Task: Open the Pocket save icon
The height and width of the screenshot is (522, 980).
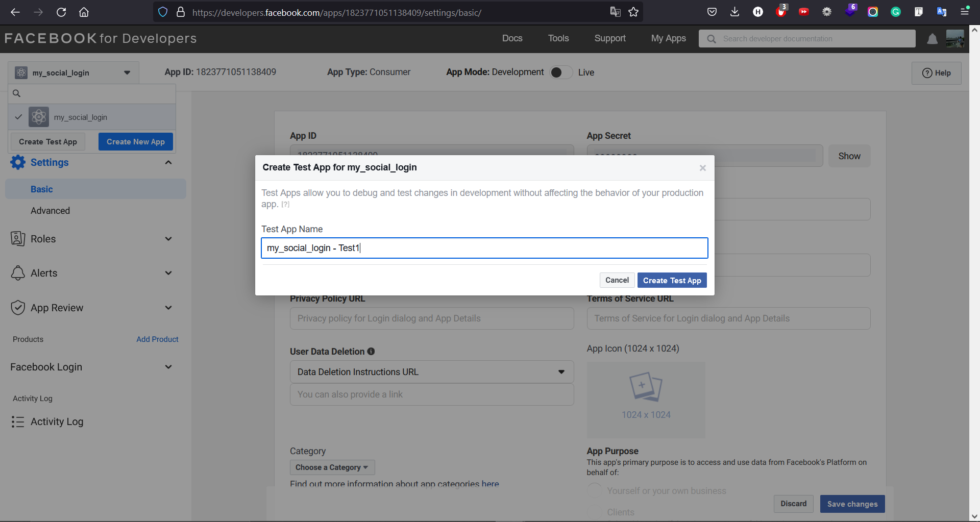Action: pyautogui.click(x=712, y=12)
